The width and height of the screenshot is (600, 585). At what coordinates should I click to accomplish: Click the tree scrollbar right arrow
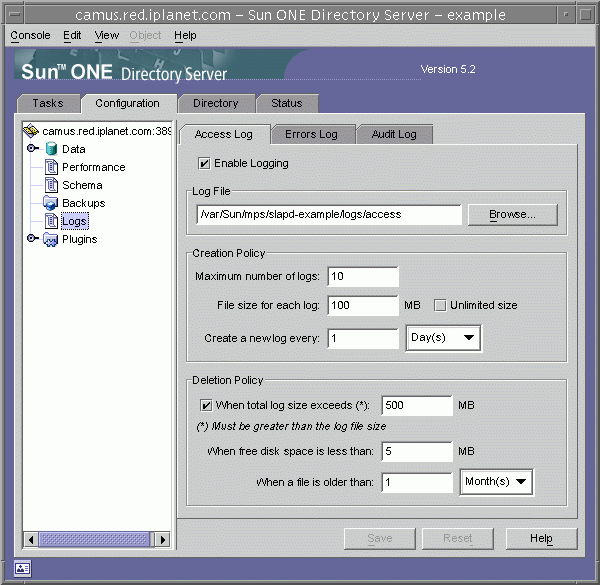pyautogui.click(x=163, y=539)
